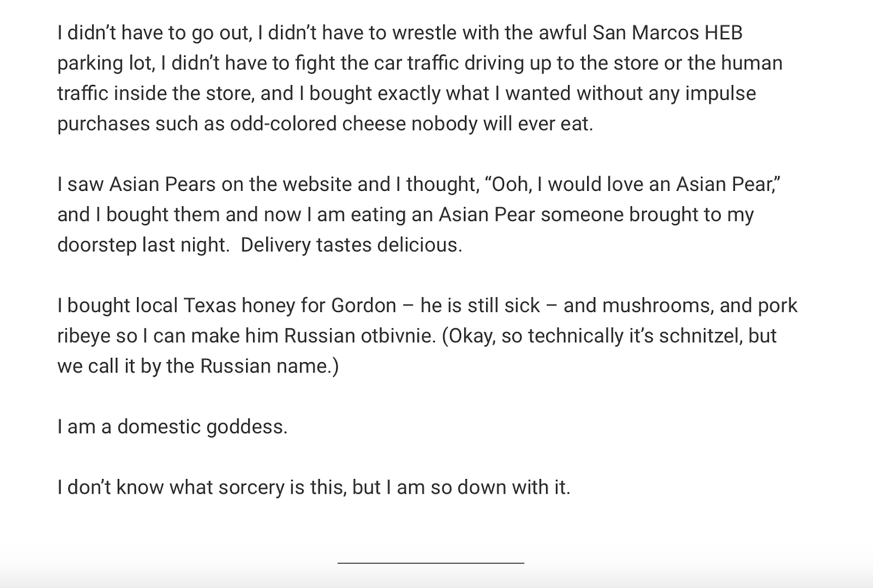
Task: Click the horizontal divider line below the post
Action: (x=431, y=562)
